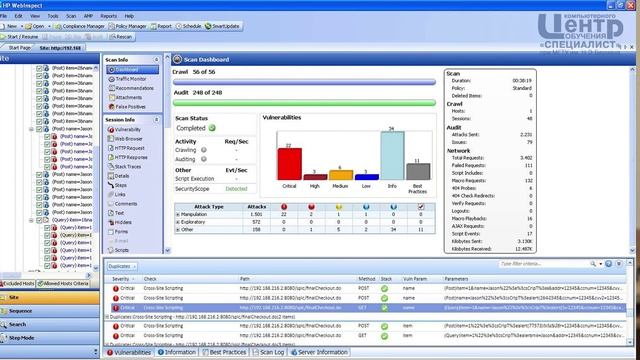Select Dashboard in Scan Info panel
The width and height of the screenshot is (640, 360).
coord(132,70)
